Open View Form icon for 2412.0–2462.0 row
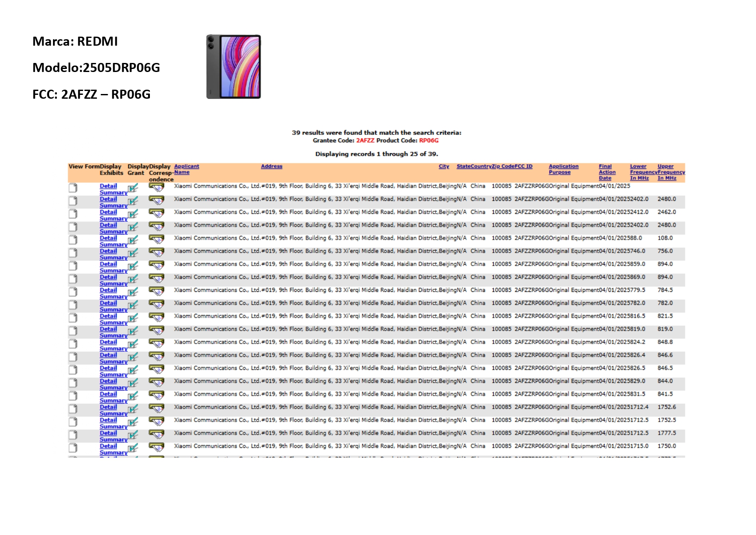 pos(73,214)
